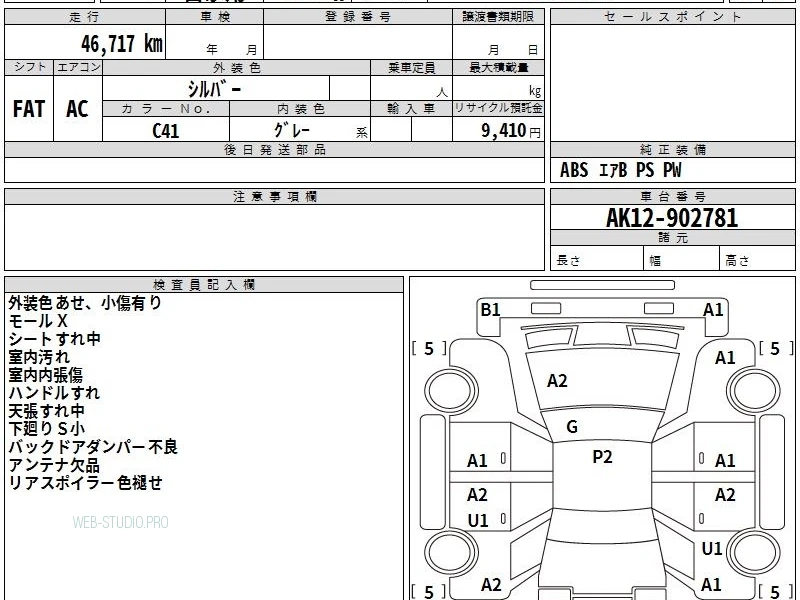Select the G mark on windshield
800x600 pixels.
click(x=572, y=427)
